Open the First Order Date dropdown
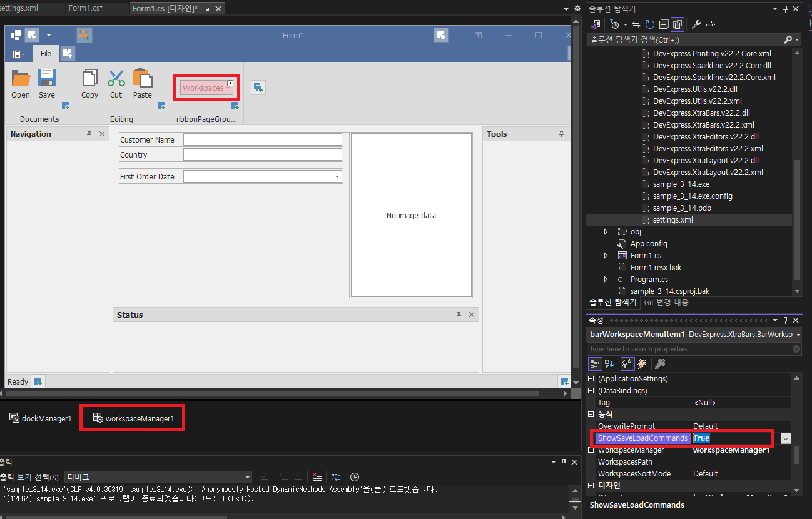This screenshot has height=519, width=812. [338, 177]
